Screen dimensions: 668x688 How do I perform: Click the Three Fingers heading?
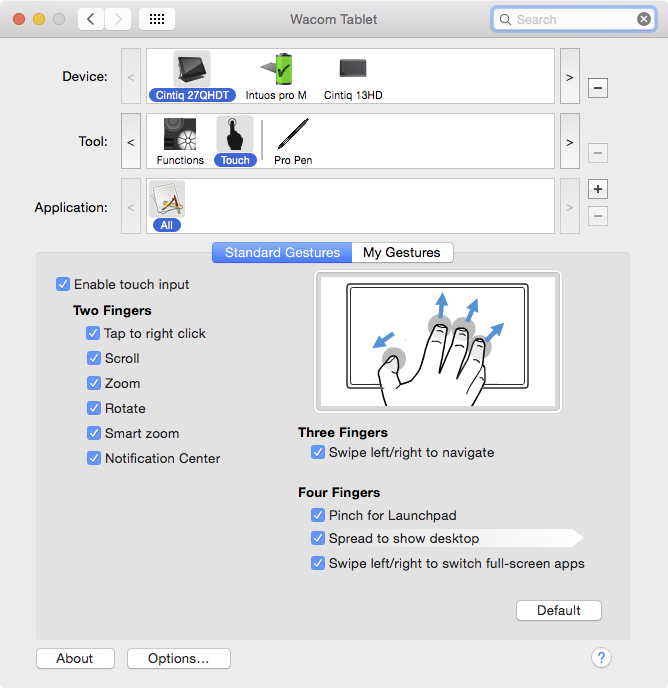tap(343, 433)
